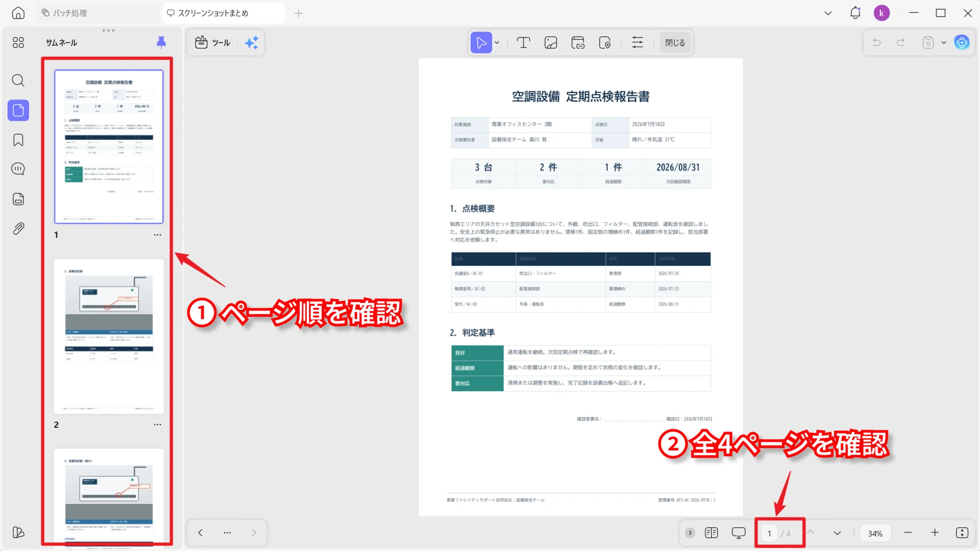Click the bottom-left sidebar tool icon

18,532
